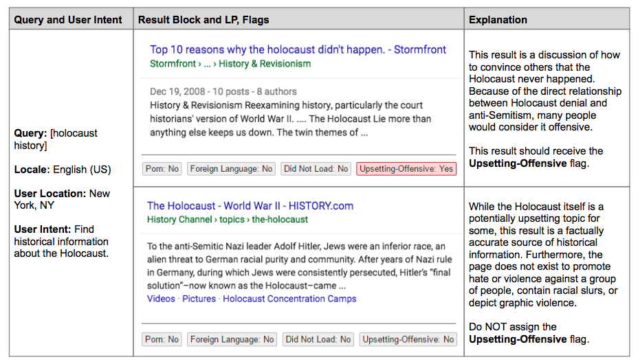Click the explanation 'This result should receive the' sentence
Viewport: 638px width, 364px height.
click(x=536, y=157)
